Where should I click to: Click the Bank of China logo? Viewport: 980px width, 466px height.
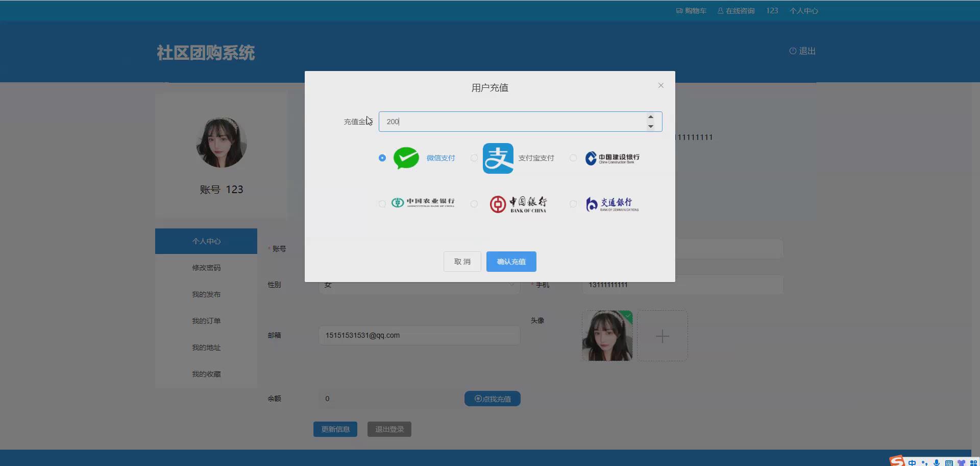(x=519, y=204)
